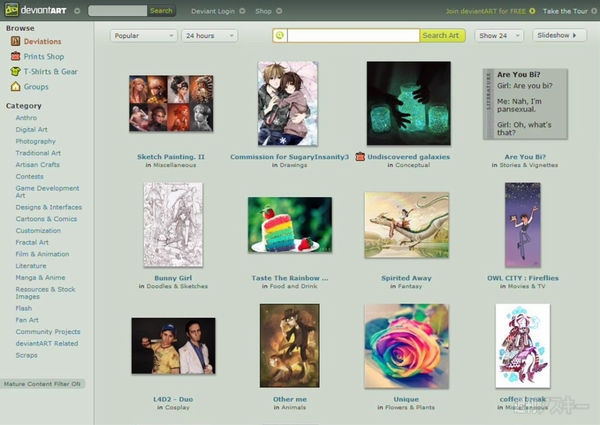Click the Groups house icon
The image size is (600, 425).
[15, 86]
